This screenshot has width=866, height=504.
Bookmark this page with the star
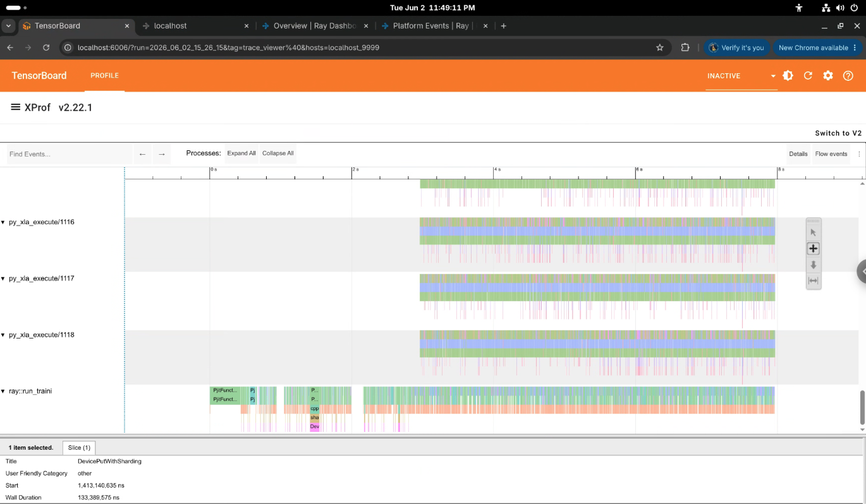point(660,47)
